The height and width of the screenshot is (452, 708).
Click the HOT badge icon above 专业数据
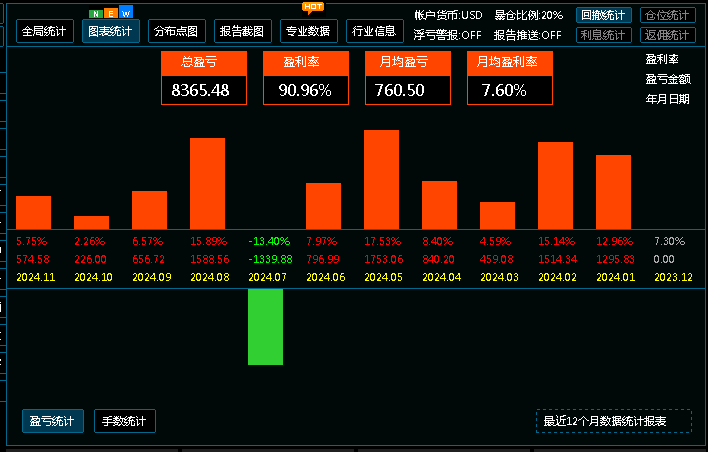pyautogui.click(x=312, y=6)
